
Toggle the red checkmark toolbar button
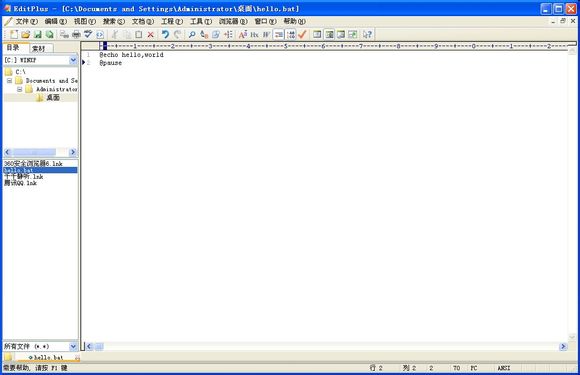pyautogui.click(x=302, y=34)
